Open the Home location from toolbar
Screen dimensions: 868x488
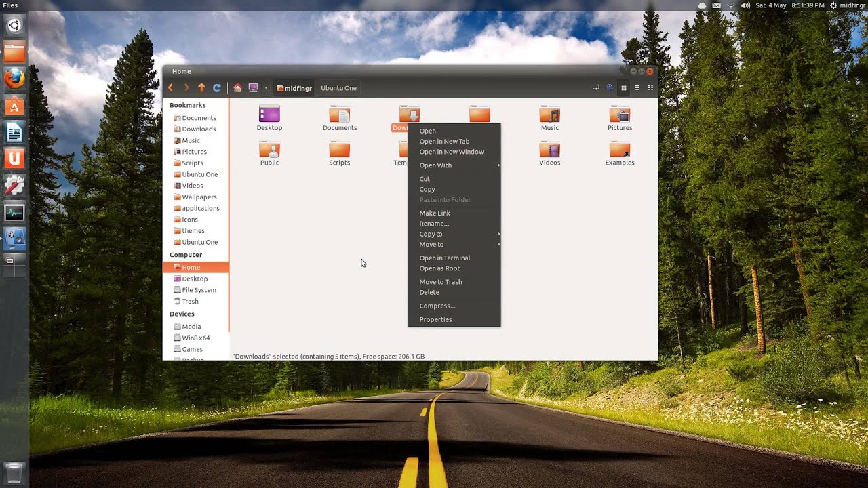click(x=237, y=88)
